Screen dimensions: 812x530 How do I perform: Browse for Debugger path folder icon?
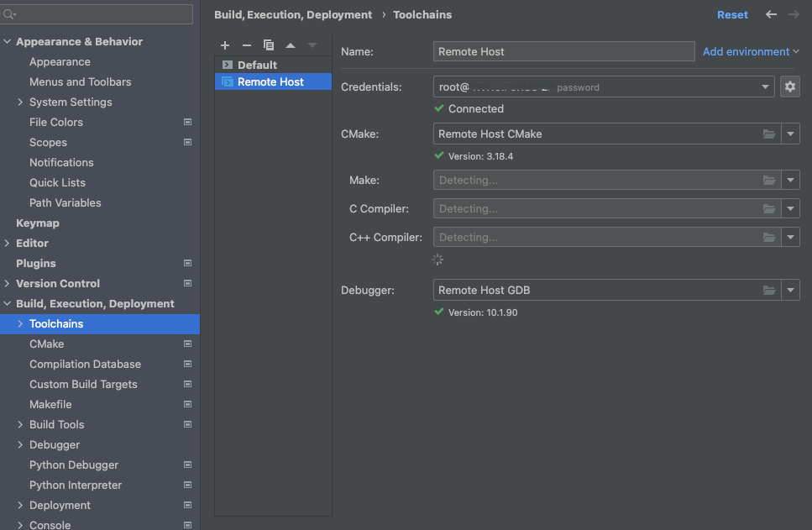[768, 291]
